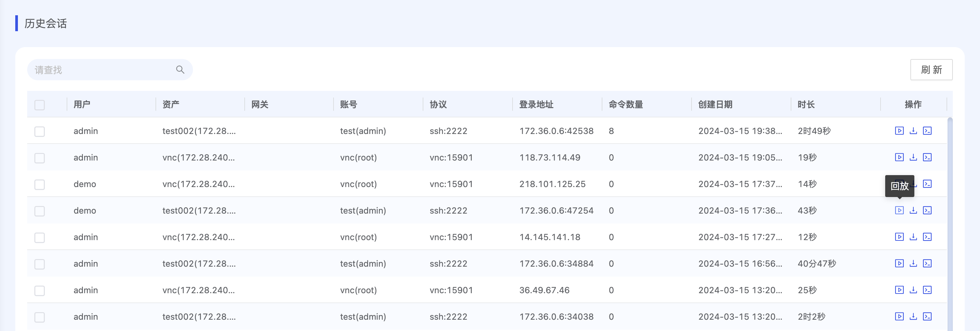The width and height of the screenshot is (980, 331).
Task: View command icon for 172.36.0.6:42538 session
Action: click(927, 131)
